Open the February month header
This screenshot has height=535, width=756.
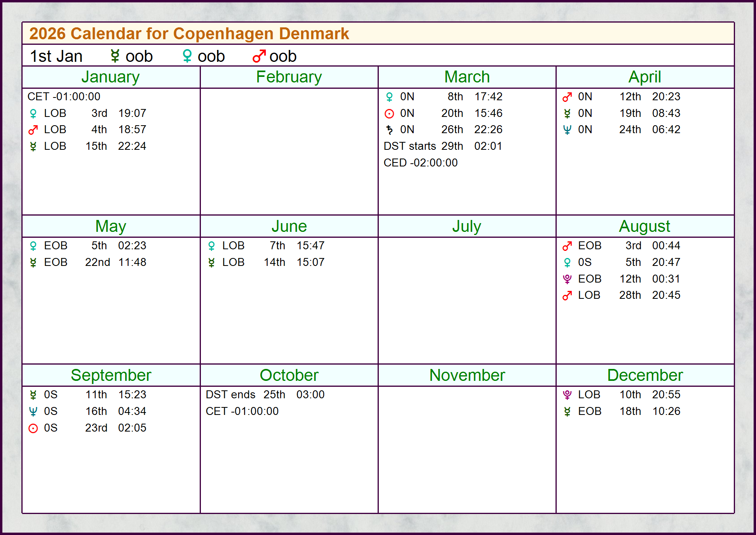(289, 77)
